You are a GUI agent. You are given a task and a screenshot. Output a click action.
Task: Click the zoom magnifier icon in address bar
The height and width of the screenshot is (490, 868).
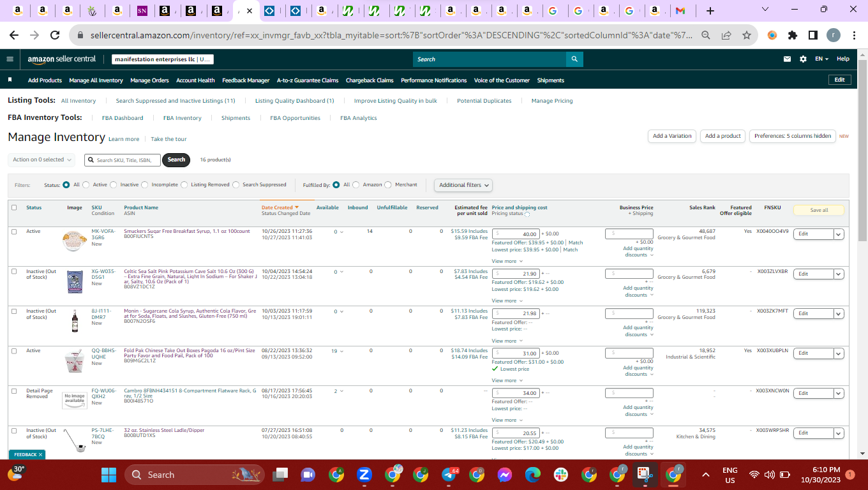[x=706, y=36]
